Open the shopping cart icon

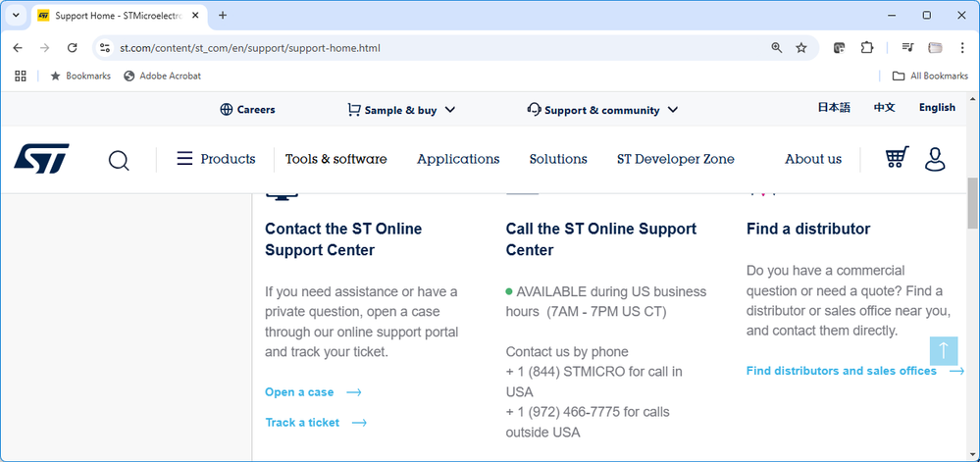pyautogui.click(x=897, y=157)
